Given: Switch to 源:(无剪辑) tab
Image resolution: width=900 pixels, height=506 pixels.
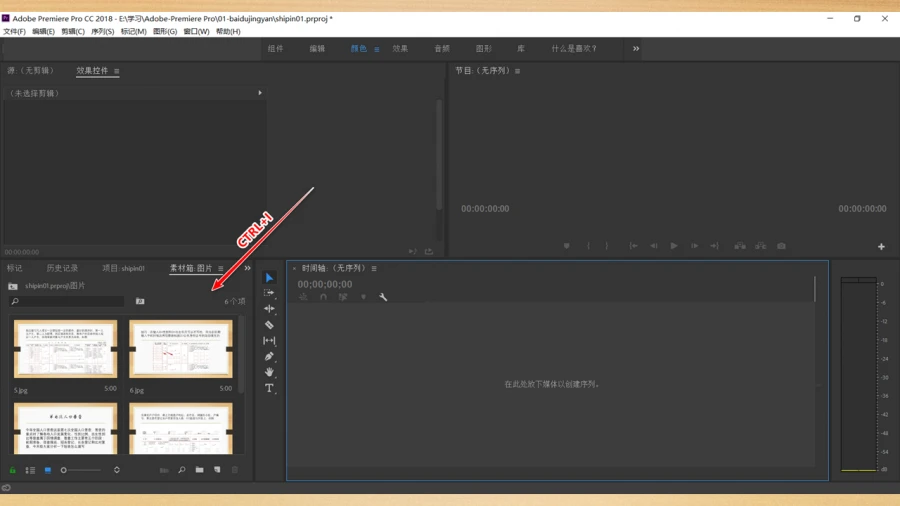Looking at the screenshot, I should point(30,71).
